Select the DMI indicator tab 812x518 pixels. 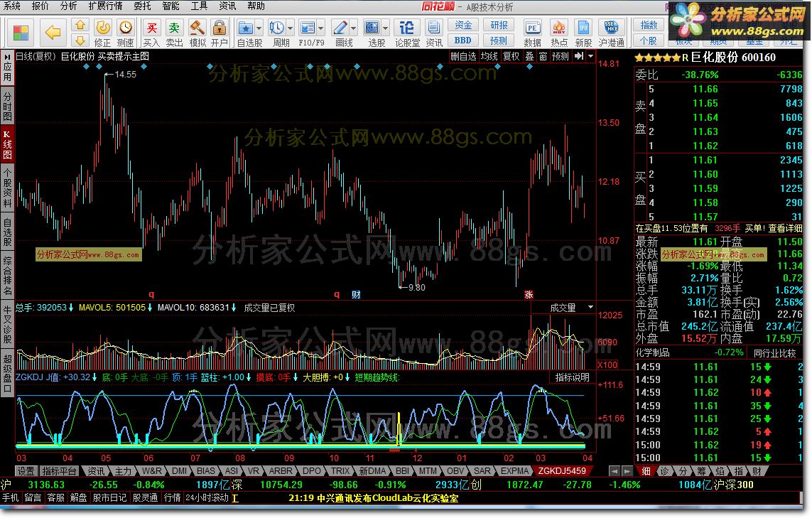pyautogui.click(x=179, y=471)
